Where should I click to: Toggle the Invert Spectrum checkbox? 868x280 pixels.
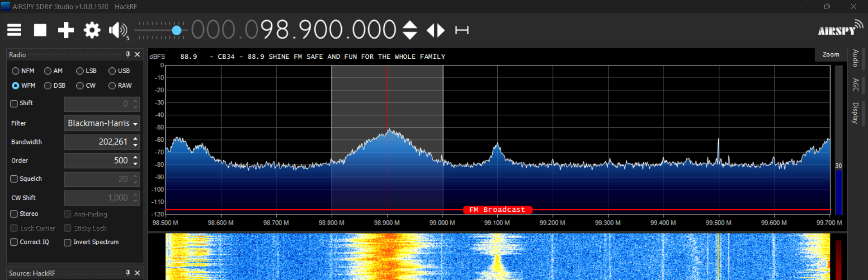(67, 243)
